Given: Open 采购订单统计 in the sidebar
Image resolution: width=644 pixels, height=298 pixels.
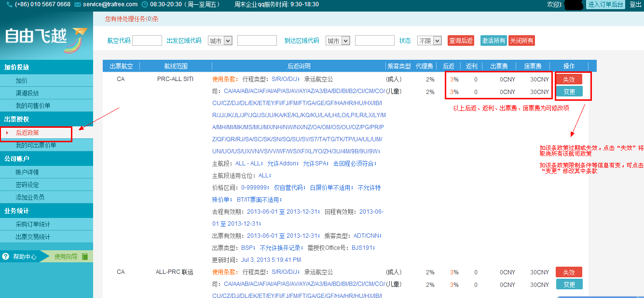Looking at the screenshot, I should pyautogui.click(x=33, y=224).
